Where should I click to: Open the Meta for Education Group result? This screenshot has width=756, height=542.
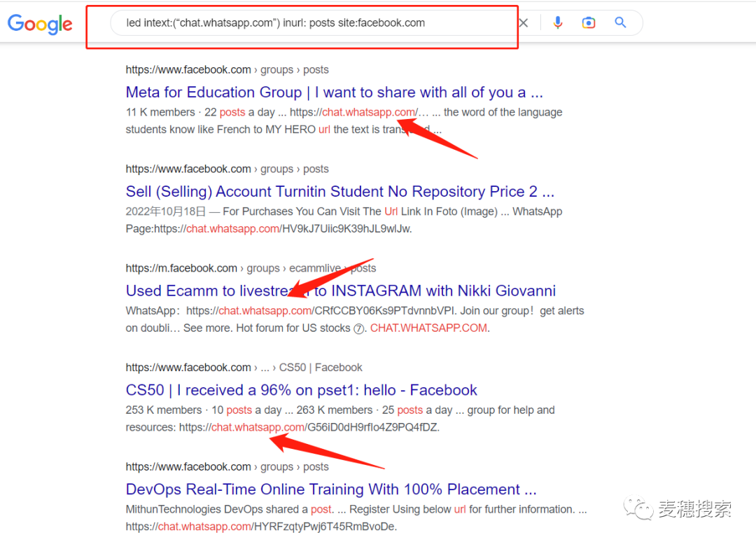coord(334,92)
